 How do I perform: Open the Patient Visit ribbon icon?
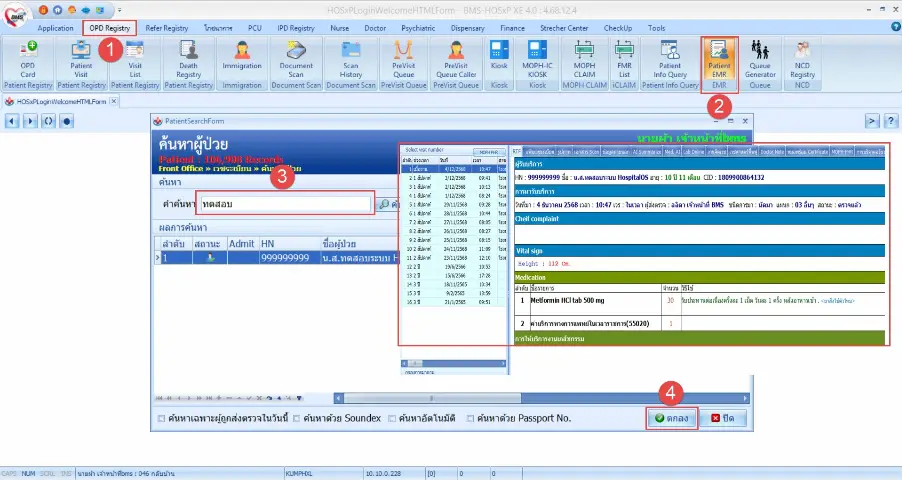click(x=81, y=60)
